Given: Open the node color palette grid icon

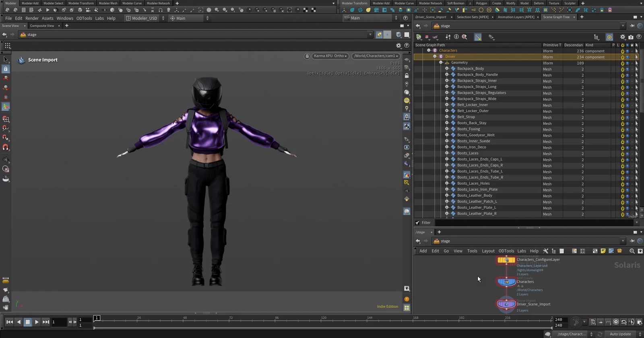Looking at the screenshot, I should pyautogui.click(x=574, y=251).
